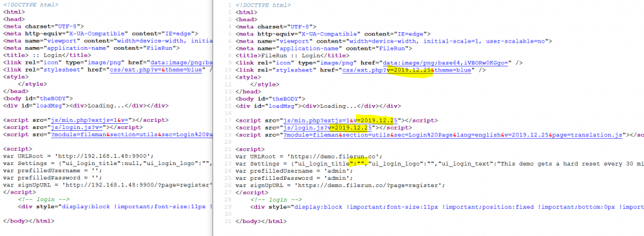Open left pane data:image/png icon link

click(x=182, y=63)
